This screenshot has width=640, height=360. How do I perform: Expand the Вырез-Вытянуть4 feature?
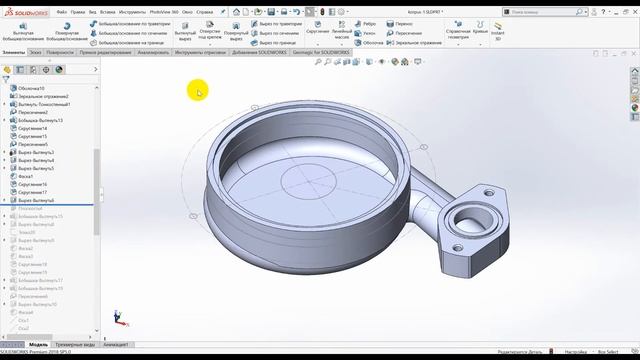click(x=4, y=160)
